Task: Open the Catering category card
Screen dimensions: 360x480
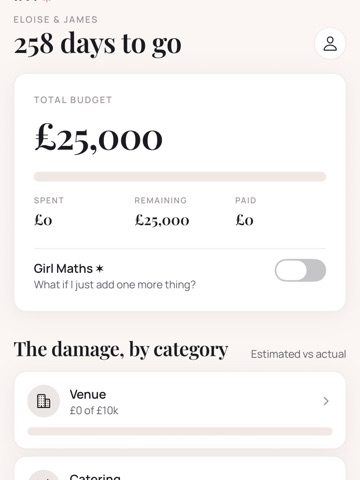Action: 180,469
